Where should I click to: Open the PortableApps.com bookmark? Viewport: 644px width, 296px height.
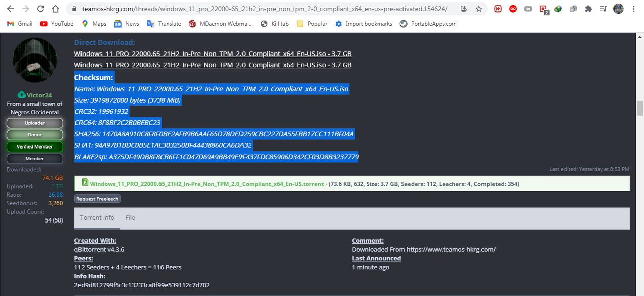point(428,24)
